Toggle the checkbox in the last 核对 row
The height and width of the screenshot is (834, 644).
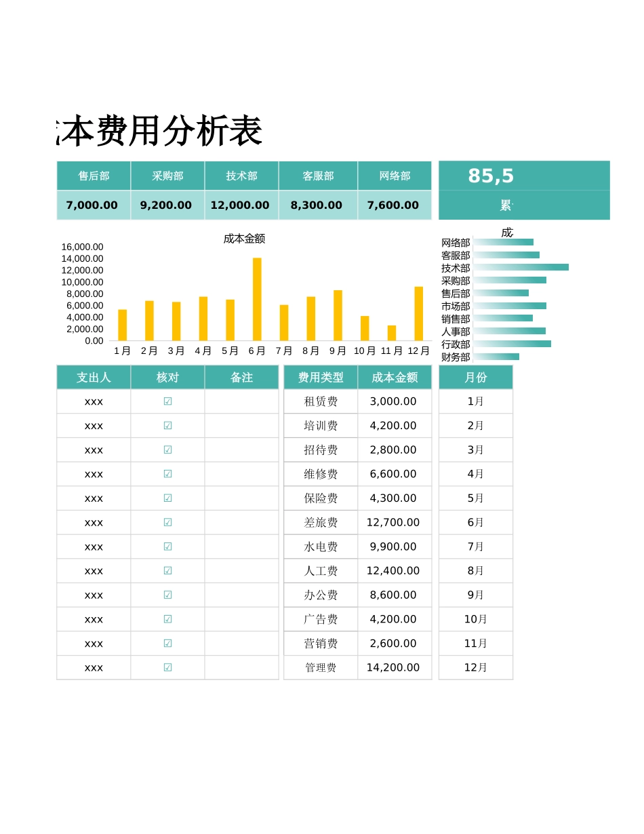click(x=167, y=667)
